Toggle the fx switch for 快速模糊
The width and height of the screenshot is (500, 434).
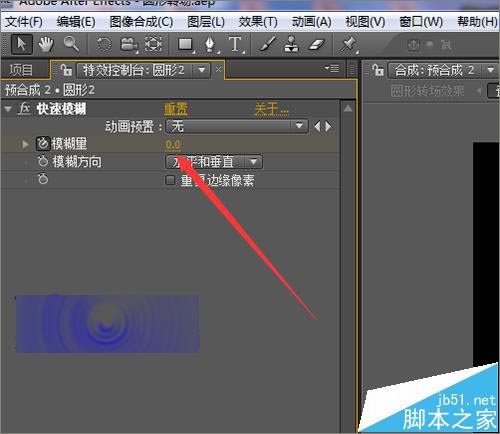click(24, 109)
